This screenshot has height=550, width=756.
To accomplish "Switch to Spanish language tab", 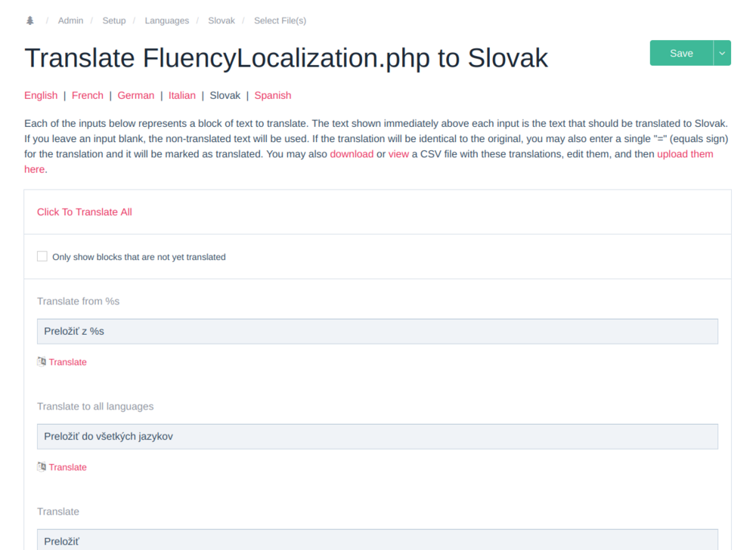I will pos(273,95).
